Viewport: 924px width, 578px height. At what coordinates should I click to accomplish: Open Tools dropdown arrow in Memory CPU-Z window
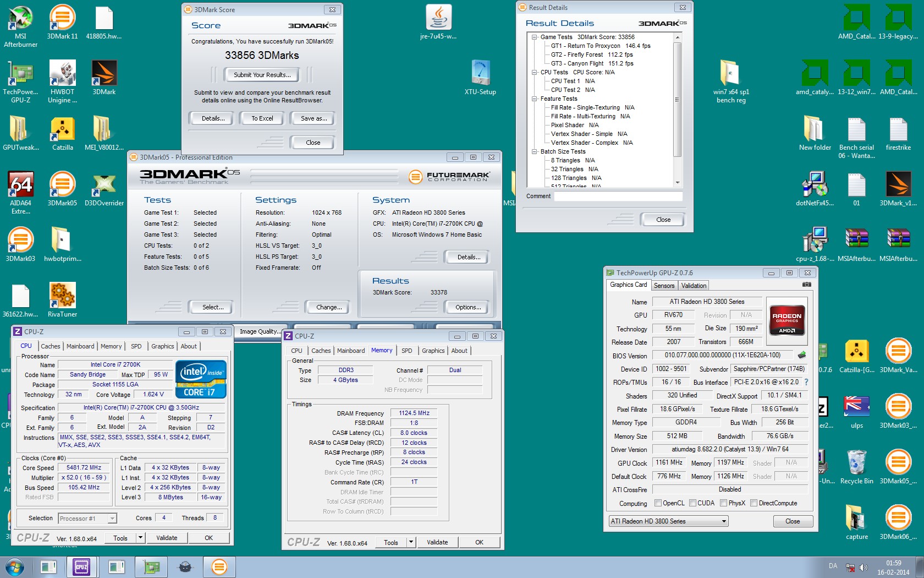coord(411,542)
